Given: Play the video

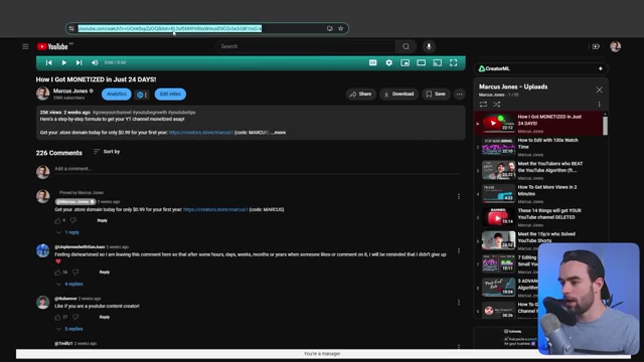Looking at the screenshot, I should pyautogui.click(x=64, y=63).
